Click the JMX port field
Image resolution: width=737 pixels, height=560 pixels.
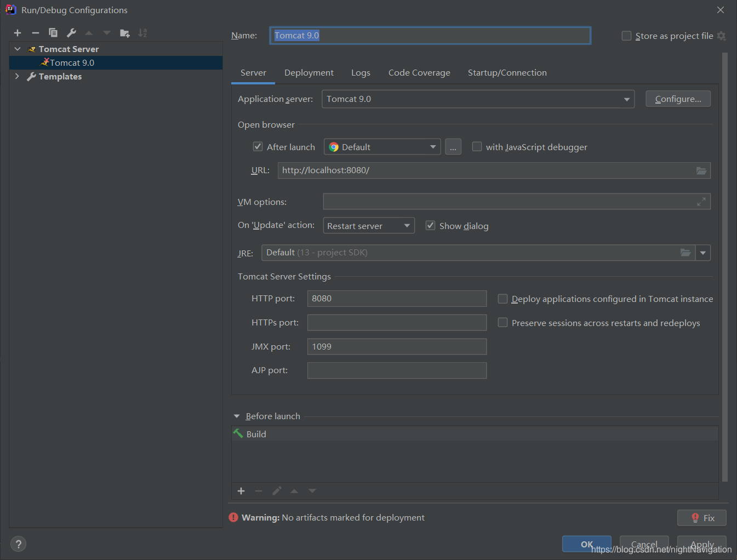pyautogui.click(x=397, y=347)
